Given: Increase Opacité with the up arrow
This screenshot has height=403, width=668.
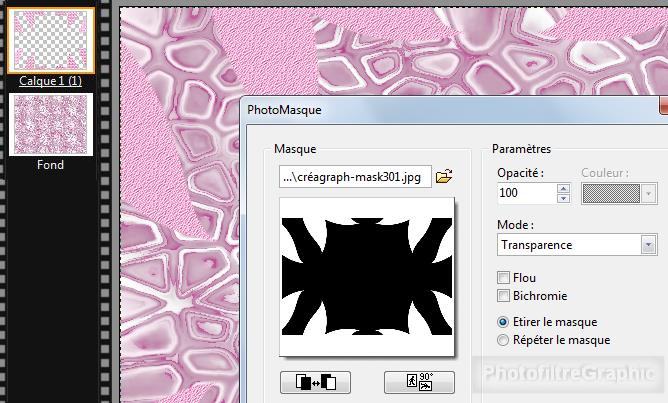Looking at the screenshot, I should tap(563, 188).
